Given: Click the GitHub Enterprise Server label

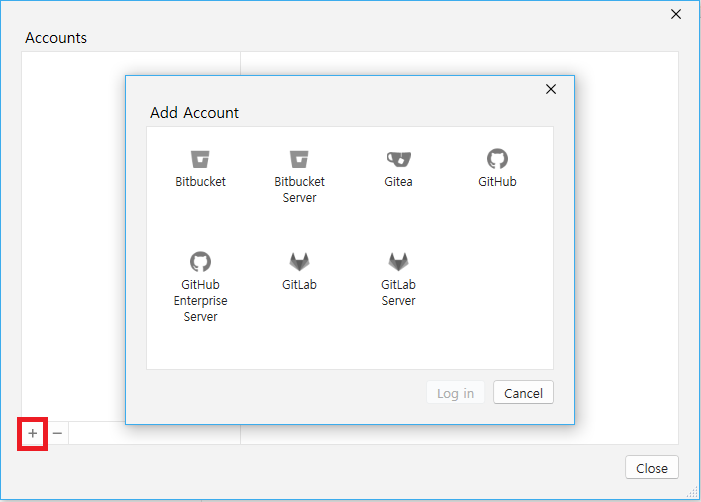Looking at the screenshot, I should pos(200,300).
